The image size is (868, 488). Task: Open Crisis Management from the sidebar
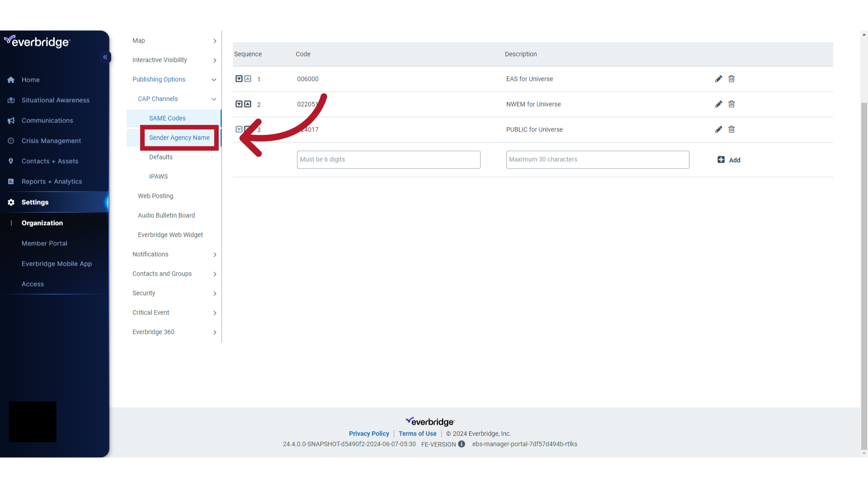52,141
